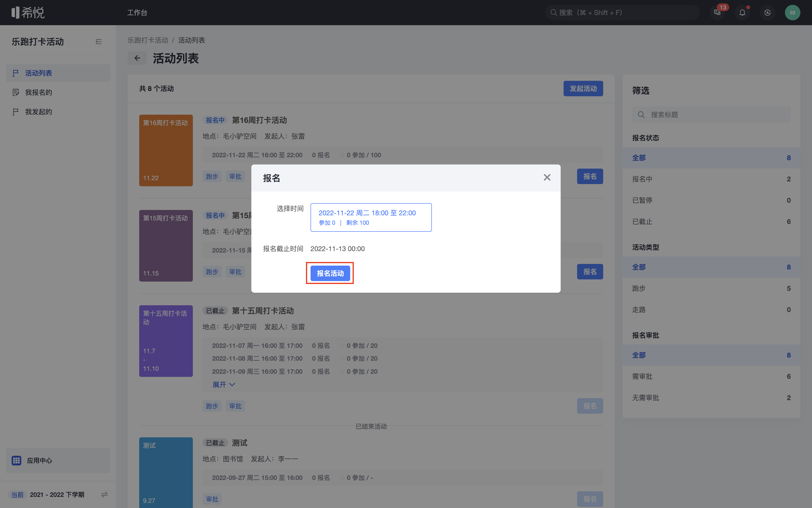
Task: Click the 2021 - 2022 下学期 semester label
Action: pyautogui.click(x=57, y=494)
